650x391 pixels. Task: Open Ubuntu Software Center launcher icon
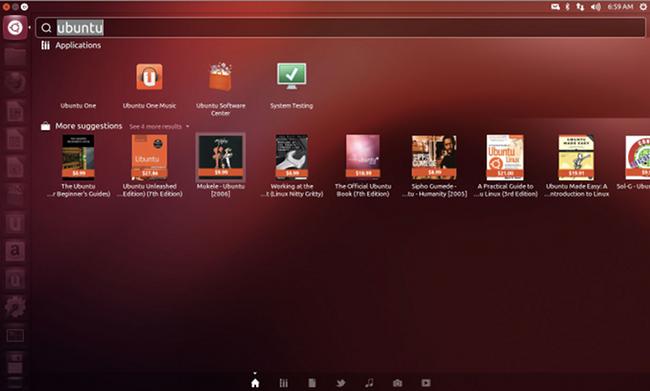click(x=15, y=195)
